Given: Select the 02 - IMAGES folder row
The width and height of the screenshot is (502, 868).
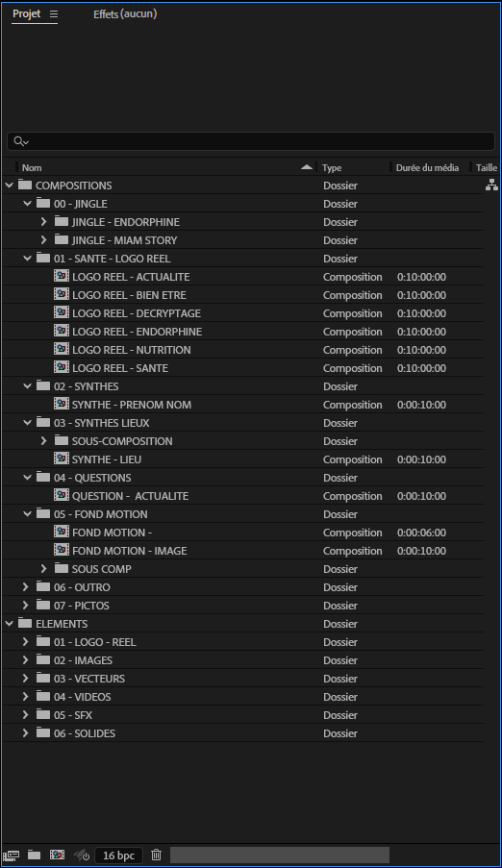Looking at the screenshot, I should point(242,659).
